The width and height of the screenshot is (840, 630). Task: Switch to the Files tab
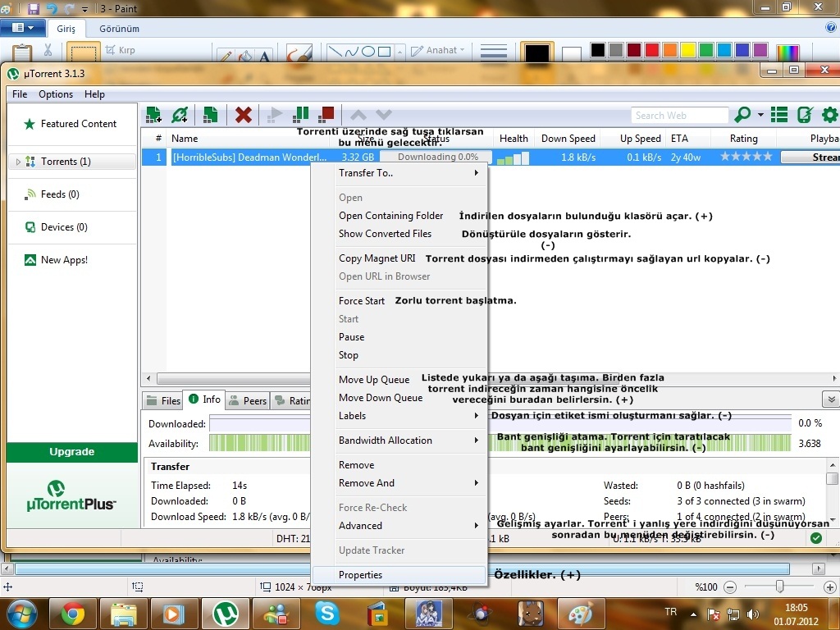tap(163, 400)
